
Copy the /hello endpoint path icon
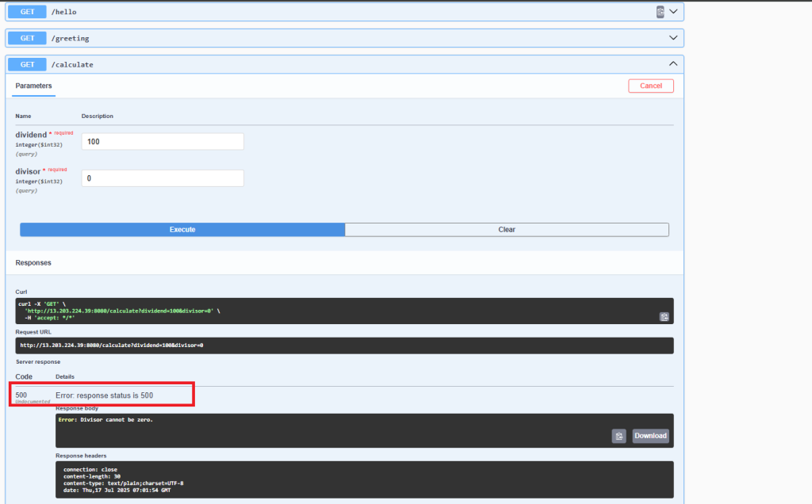coord(661,12)
